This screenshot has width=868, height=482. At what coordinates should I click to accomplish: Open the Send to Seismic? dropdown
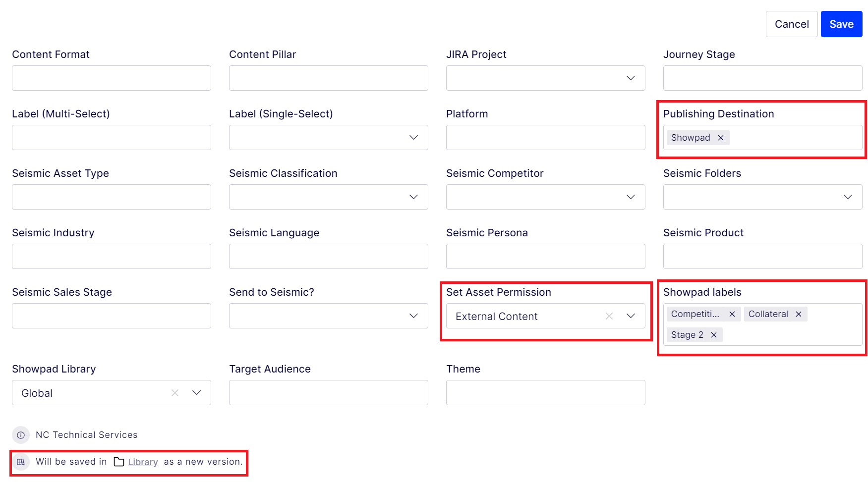coord(413,316)
